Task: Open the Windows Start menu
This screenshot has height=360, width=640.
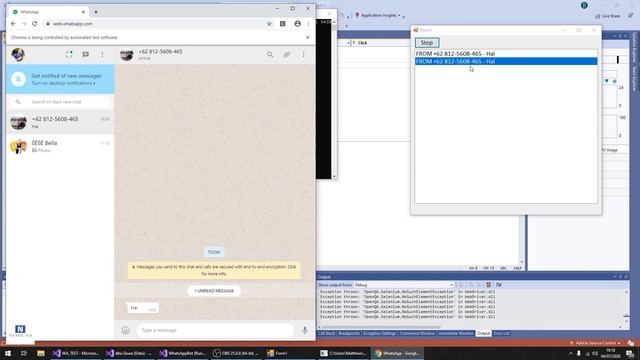Action: click(x=8, y=353)
